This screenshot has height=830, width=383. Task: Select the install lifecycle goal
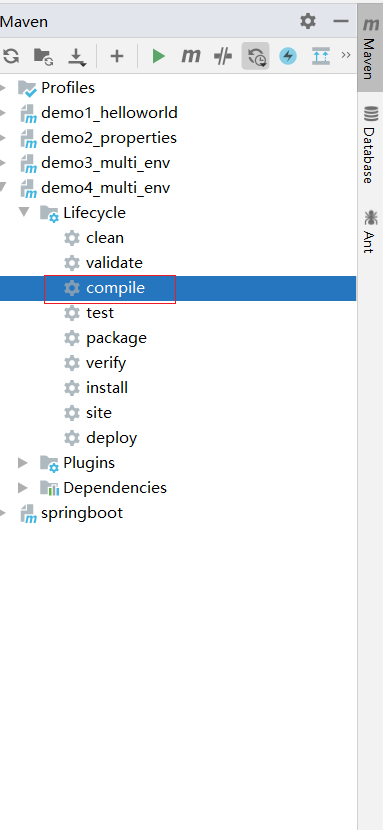point(107,387)
